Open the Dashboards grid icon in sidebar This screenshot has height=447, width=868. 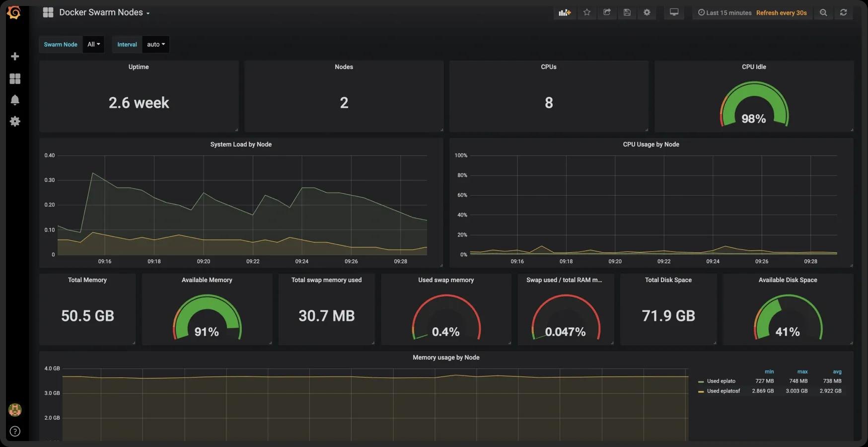coord(15,79)
